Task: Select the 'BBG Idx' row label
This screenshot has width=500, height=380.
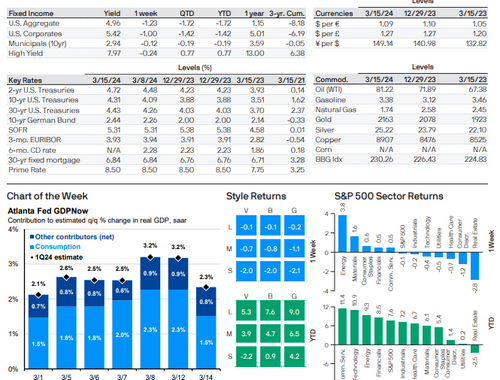Action: coord(329,159)
